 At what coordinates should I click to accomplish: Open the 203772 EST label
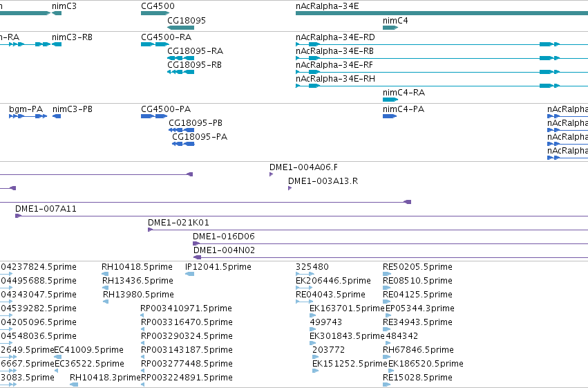[x=328, y=351]
